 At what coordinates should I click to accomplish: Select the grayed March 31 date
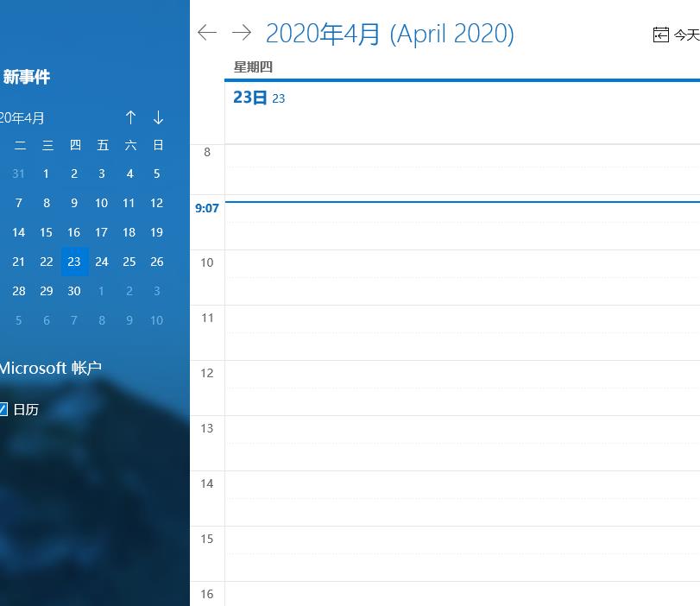[x=18, y=174]
